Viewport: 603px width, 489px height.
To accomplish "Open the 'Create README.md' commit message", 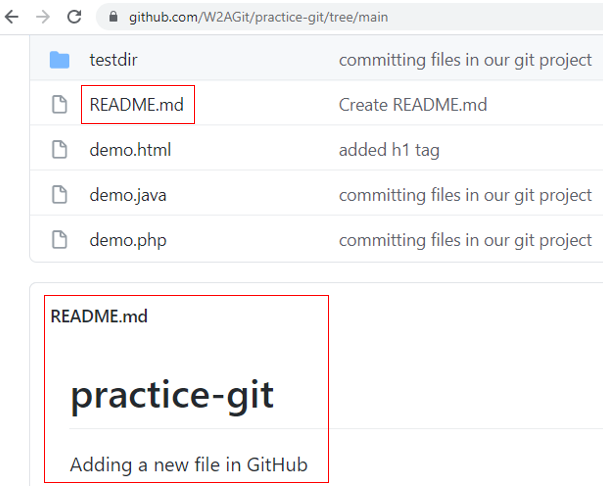I will 413,105.
